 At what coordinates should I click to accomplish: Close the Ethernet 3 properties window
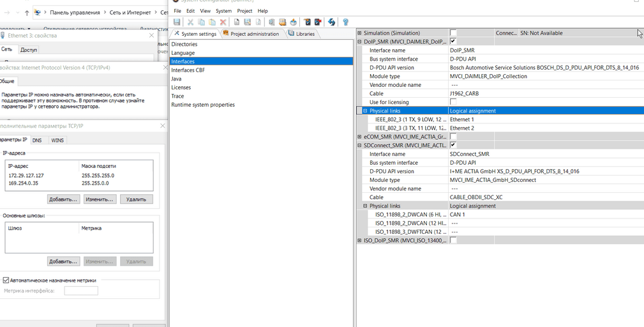[151, 36]
